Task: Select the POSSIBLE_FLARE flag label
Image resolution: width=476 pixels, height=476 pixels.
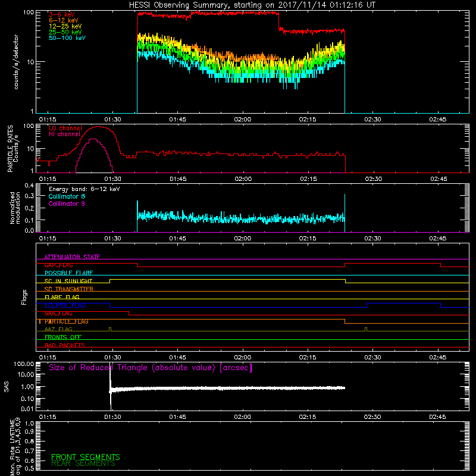Action: pyautogui.click(x=68, y=273)
